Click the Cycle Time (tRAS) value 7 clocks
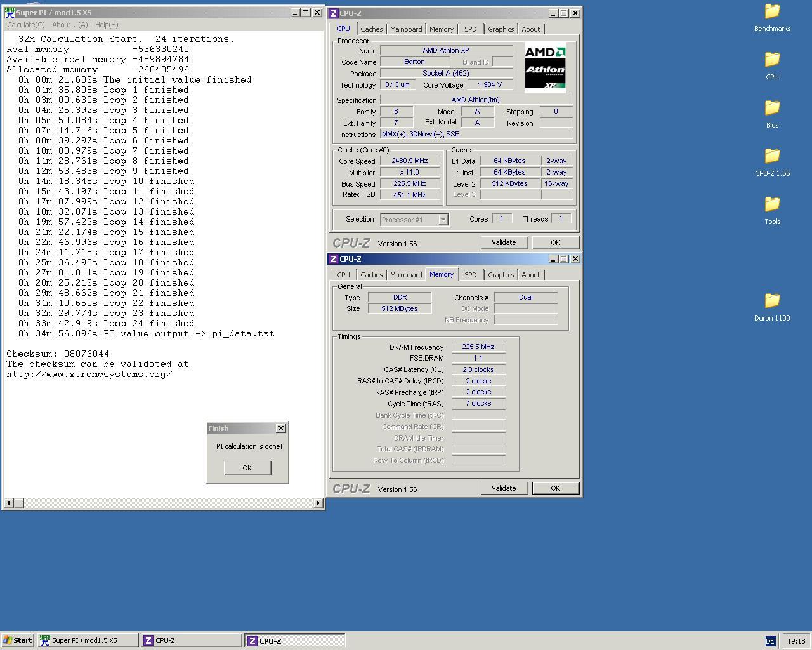Image resolution: width=812 pixels, height=650 pixels. click(x=478, y=404)
